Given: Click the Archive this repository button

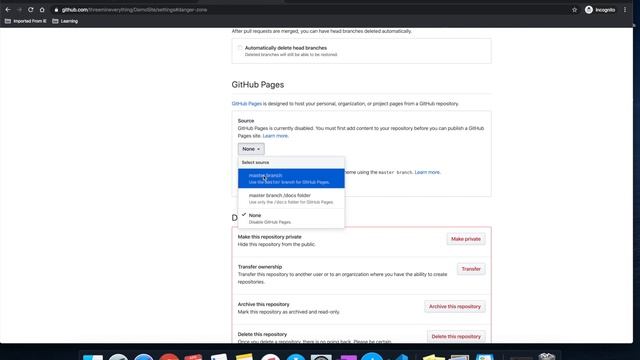Looking at the screenshot, I should tap(455, 307).
